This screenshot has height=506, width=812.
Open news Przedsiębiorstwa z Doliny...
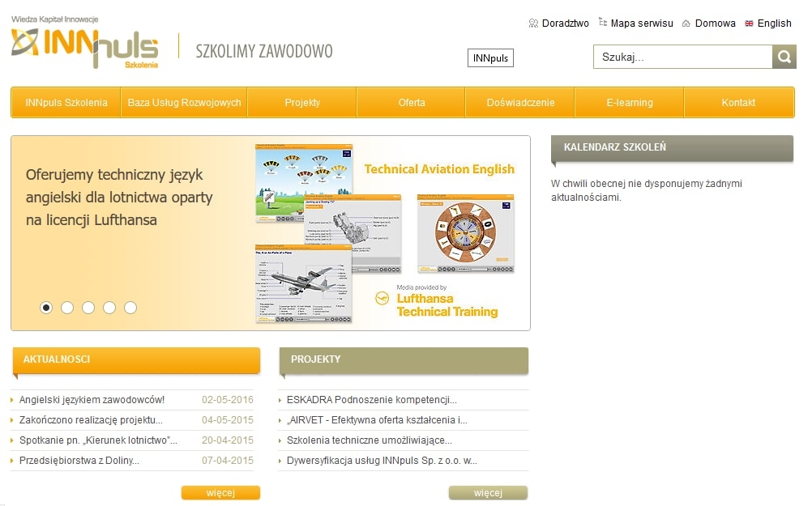tap(79, 460)
